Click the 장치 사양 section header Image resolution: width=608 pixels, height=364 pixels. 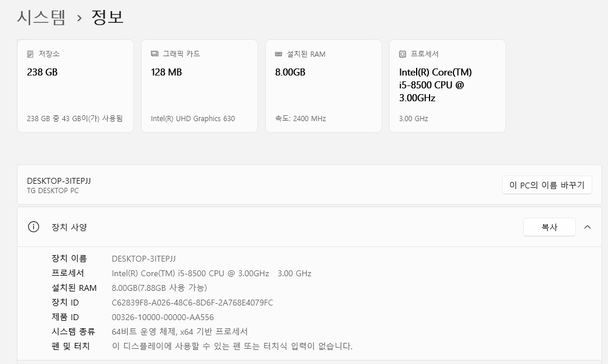click(68, 227)
